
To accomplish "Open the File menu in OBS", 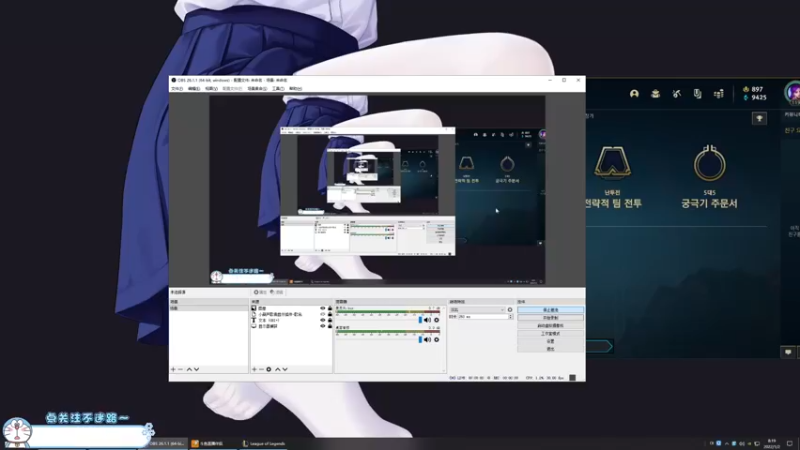I will (x=177, y=89).
